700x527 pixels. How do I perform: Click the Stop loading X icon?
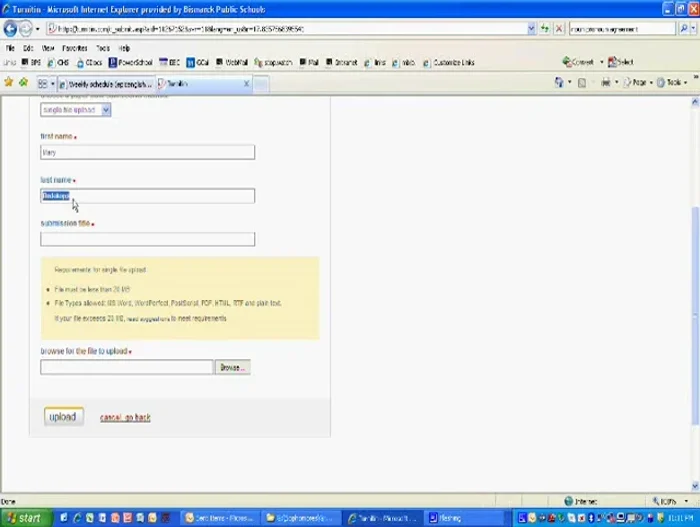tap(558, 29)
